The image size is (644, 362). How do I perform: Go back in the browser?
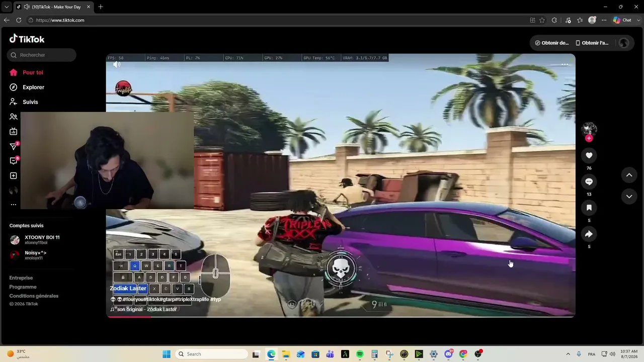[x=7, y=20]
